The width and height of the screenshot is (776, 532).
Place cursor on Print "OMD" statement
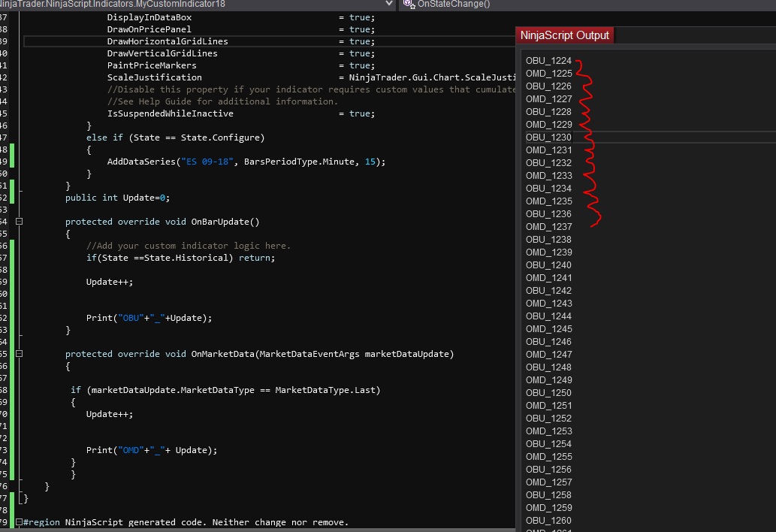tap(151, 450)
